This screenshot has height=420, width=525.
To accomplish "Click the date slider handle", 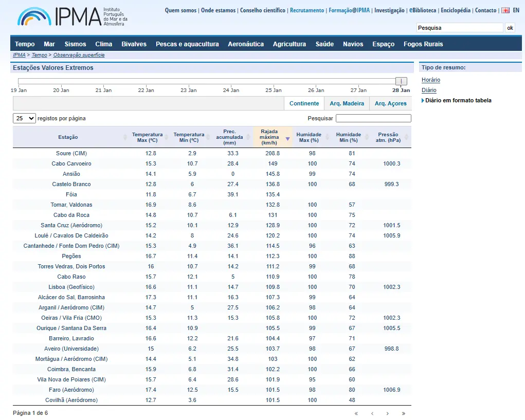I will (x=401, y=81).
